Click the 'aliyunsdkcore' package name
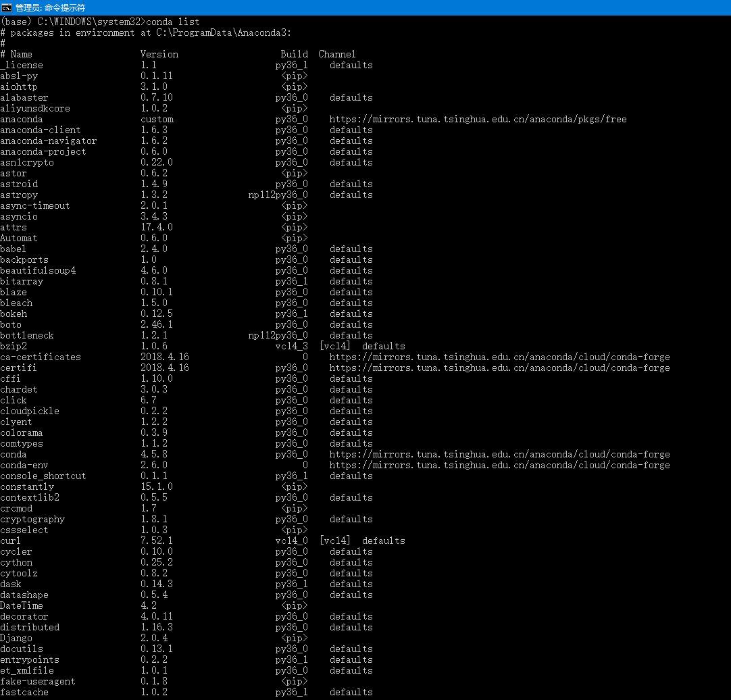The width and height of the screenshot is (731, 700). (35, 108)
